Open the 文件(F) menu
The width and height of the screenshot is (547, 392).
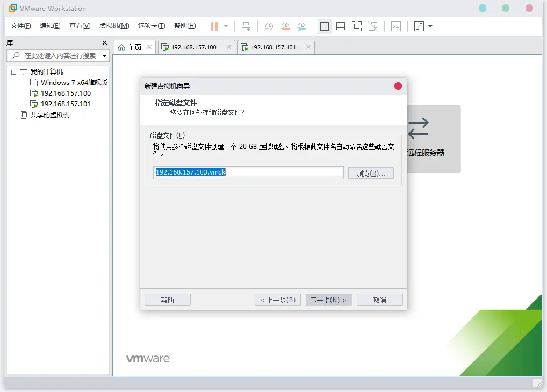click(20, 26)
